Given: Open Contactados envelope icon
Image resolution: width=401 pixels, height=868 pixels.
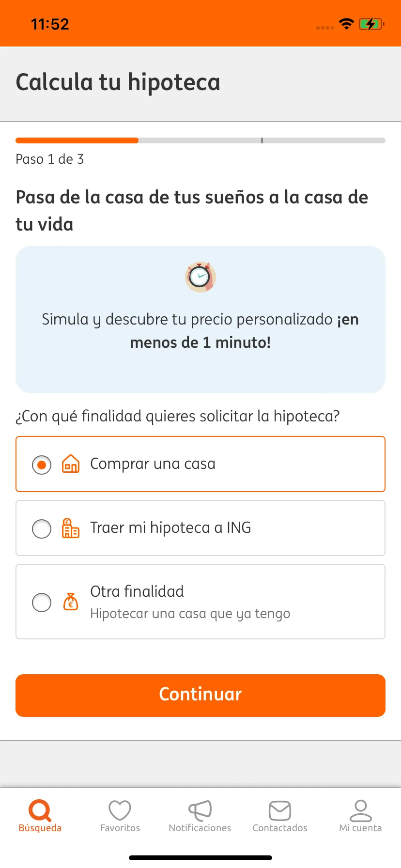Looking at the screenshot, I should 280,810.
